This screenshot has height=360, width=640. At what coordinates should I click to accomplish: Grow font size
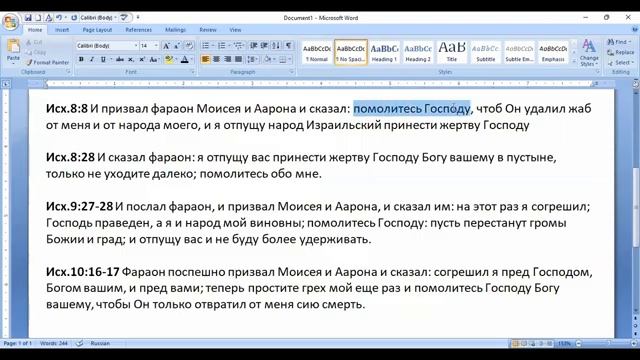tap(166, 46)
